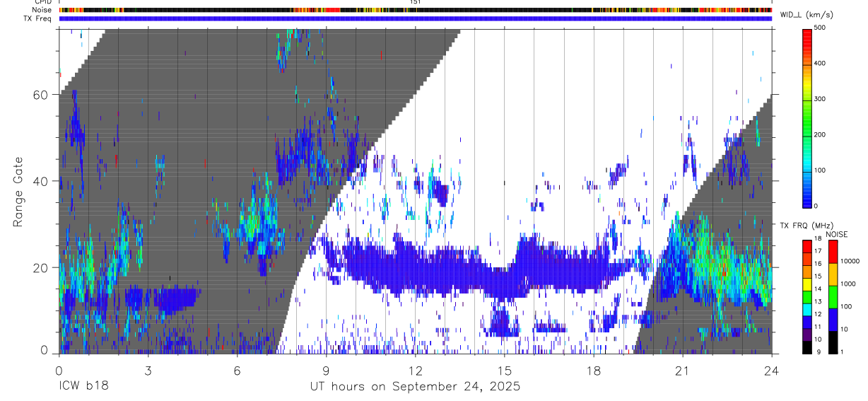Click the spectral width gradient color bar
Screen dimensions: 868x401
pos(808,117)
